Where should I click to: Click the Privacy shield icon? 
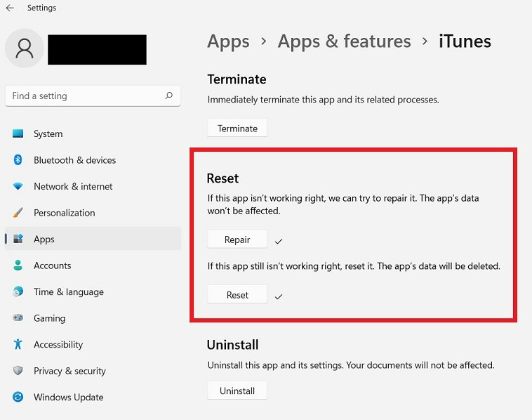(18, 370)
